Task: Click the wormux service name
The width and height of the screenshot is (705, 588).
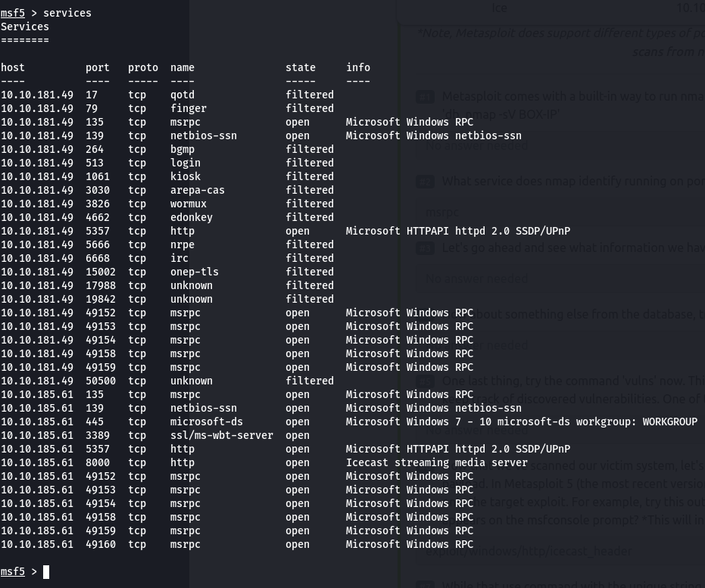Action: (189, 204)
